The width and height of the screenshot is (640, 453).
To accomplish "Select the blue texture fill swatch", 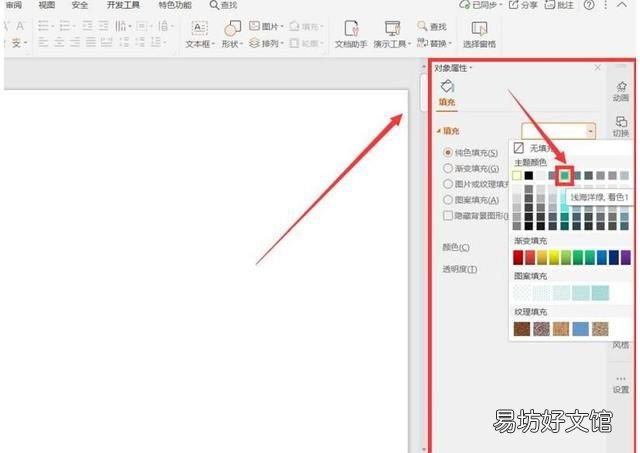I will (580, 329).
